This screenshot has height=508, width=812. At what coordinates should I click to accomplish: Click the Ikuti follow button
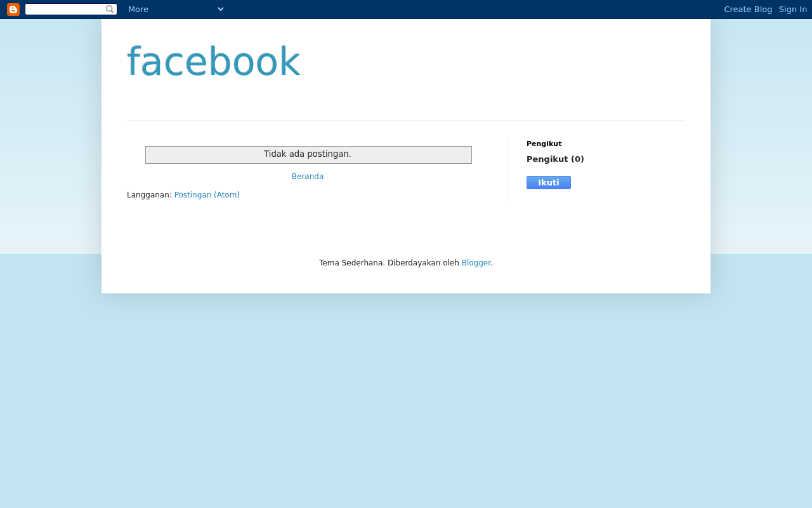pos(549,183)
